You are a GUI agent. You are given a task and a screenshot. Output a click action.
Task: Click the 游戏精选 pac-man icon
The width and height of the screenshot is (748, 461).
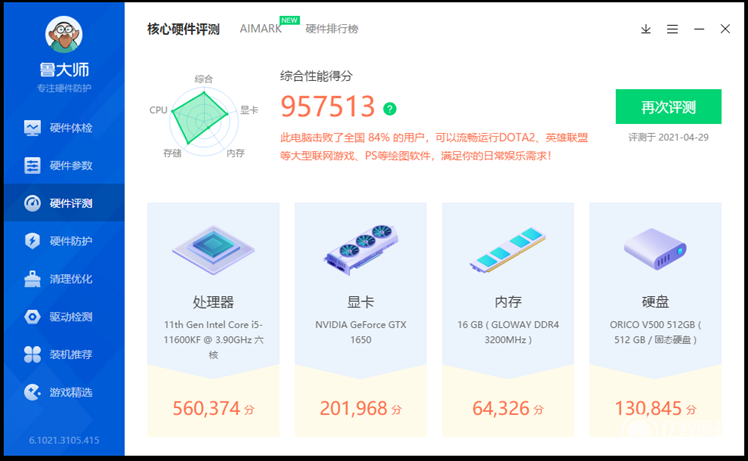click(x=32, y=392)
